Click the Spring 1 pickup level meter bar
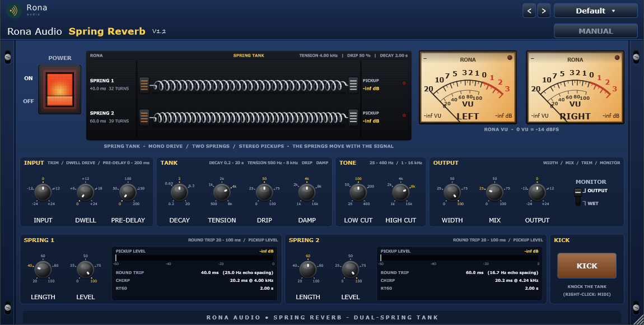644x325 pixels. click(x=194, y=258)
